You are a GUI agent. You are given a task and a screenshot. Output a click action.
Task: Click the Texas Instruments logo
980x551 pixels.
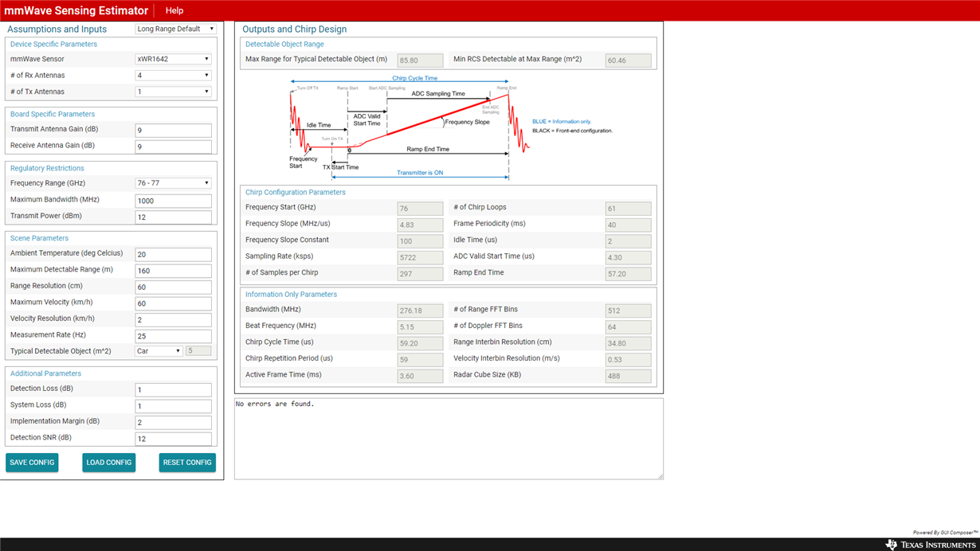(930, 545)
